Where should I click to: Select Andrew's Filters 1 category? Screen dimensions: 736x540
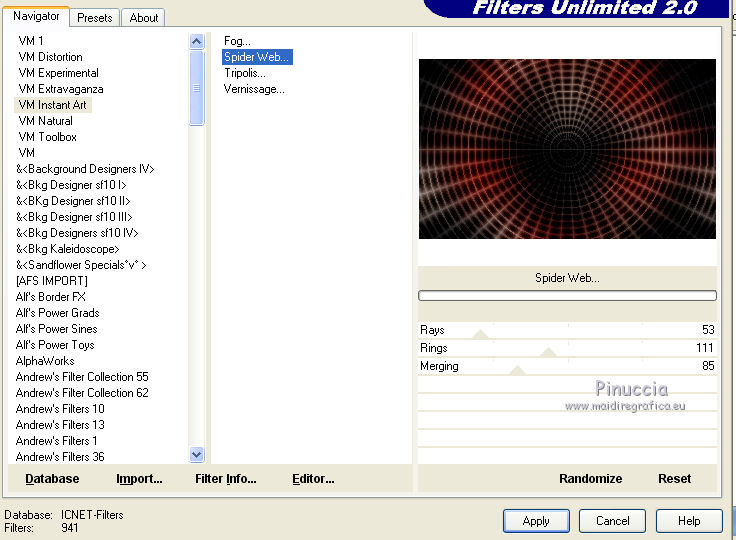tap(56, 440)
